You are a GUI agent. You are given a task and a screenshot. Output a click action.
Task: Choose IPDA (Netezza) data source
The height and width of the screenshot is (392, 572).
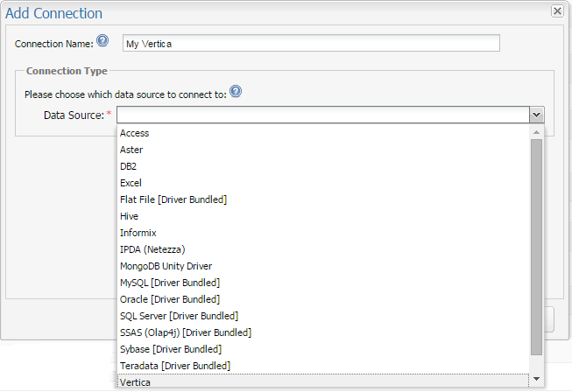click(152, 249)
